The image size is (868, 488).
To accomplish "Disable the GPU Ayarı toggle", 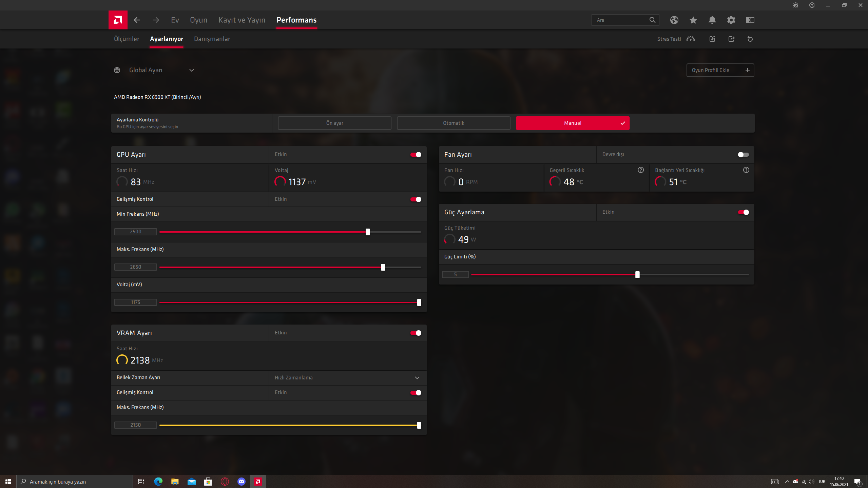I will point(416,155).
